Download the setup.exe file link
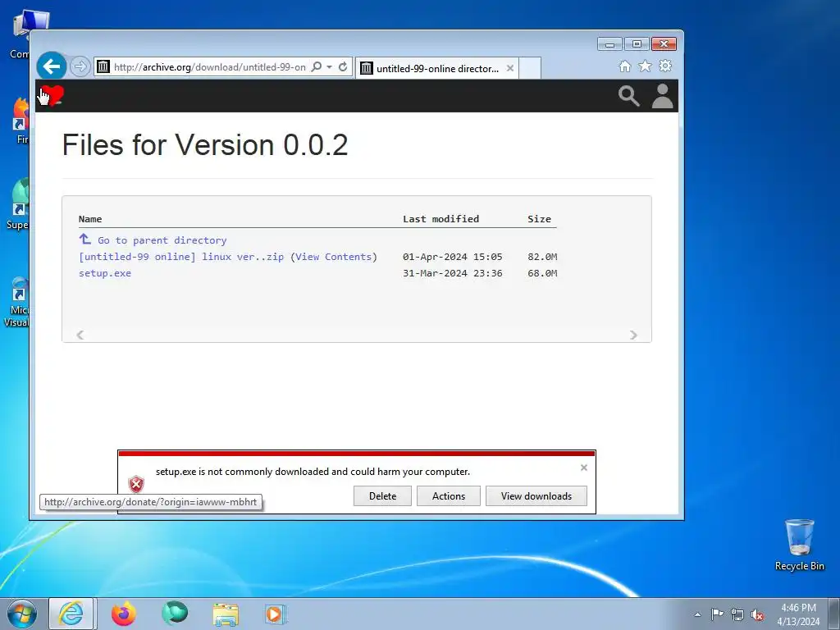 tap(105, 273)
